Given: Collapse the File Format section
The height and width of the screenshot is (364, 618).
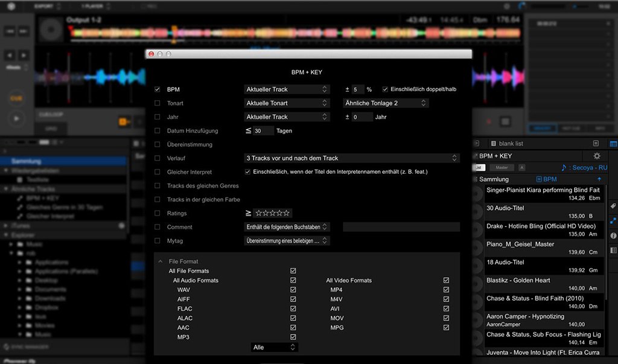Looking at the screenshot, I should click(x=161, y=261).
